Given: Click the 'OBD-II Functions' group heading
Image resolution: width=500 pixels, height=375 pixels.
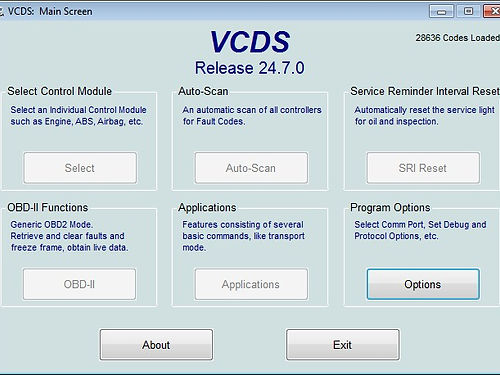Looking at the screenshot, I should [x=48, y=207].
